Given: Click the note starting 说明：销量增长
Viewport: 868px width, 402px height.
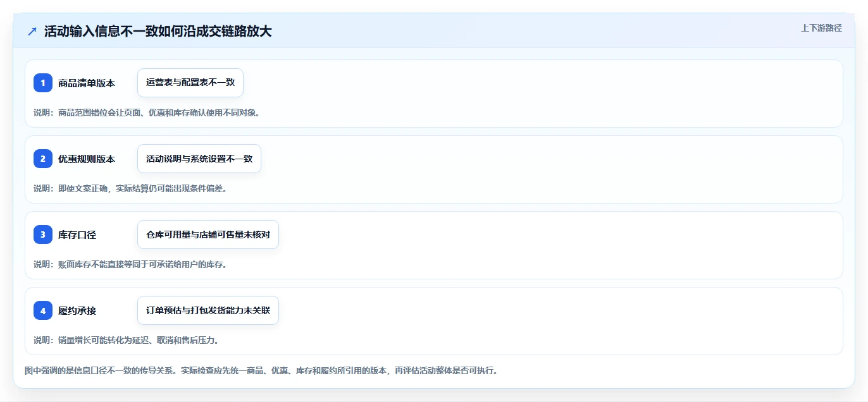Looking at the screenshot, I should pos(126,340).
